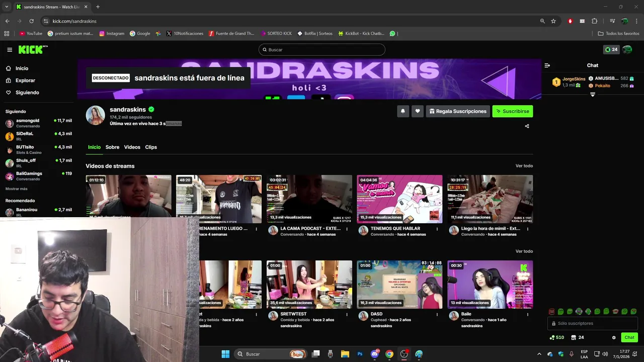The width and height of the screenshot is (644, 362).
Task: Open chat settings gear icon
Action: 614,337
